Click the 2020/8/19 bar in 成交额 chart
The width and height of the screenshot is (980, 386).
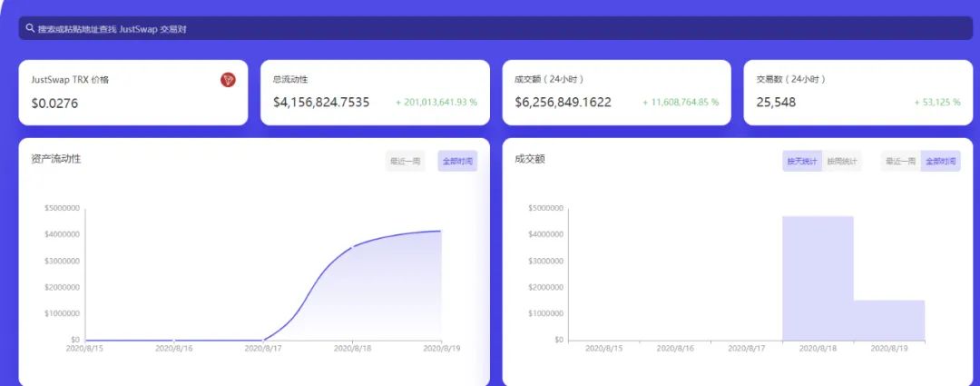click(x=889, y=320)
